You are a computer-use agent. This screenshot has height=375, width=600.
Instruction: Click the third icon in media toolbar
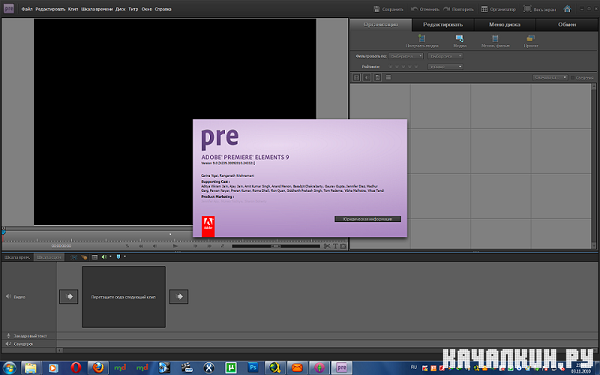tap(377, 78)
